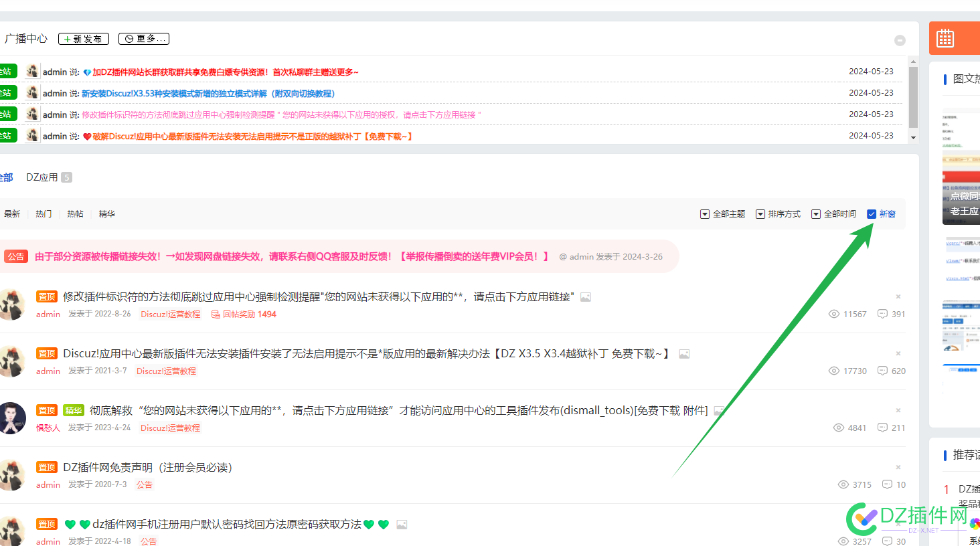This screenshot has width=980, height=546.
Task: Click Discuz!运营教程 tag under 2023-4-24 thread
Action: pos(170,428)
